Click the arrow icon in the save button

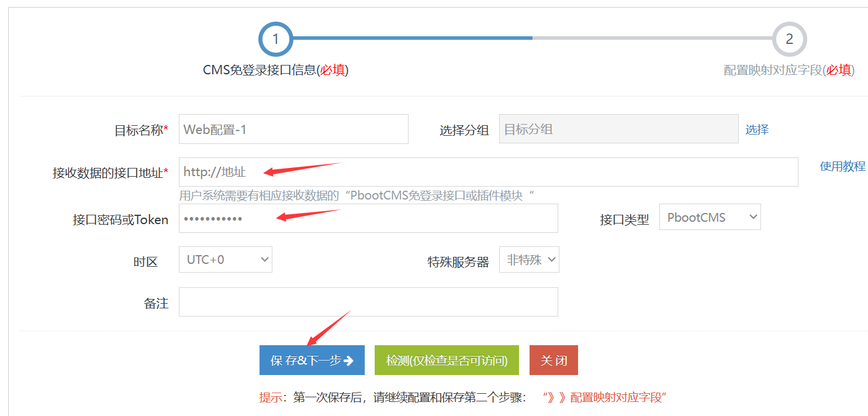click(x=349, y=360)
